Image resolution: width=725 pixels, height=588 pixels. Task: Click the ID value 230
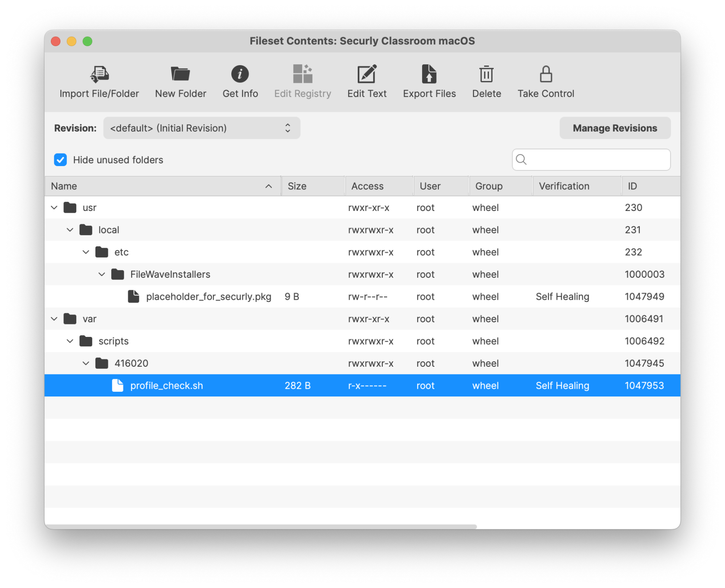pyautogui.click(x=634, y=208)
